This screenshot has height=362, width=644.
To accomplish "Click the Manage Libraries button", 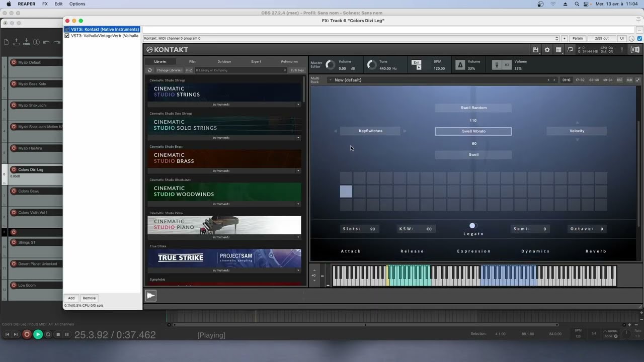I will pos(169,70).
